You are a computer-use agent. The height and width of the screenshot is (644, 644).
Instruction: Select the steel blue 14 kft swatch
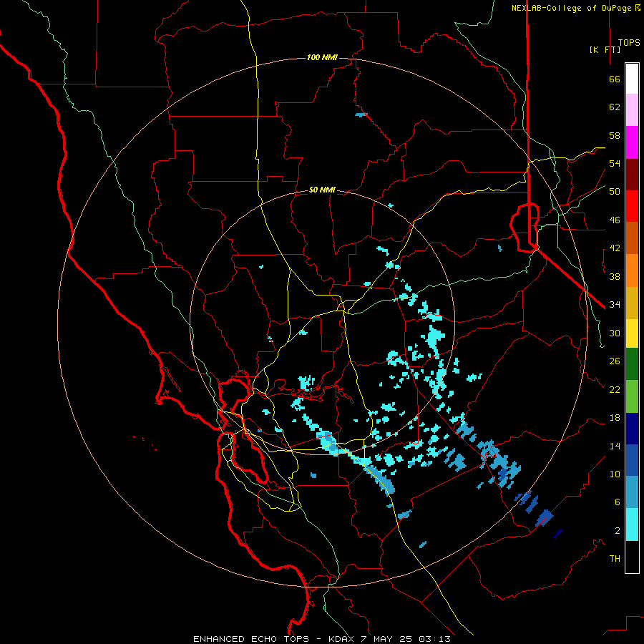(x=632, y=492)
